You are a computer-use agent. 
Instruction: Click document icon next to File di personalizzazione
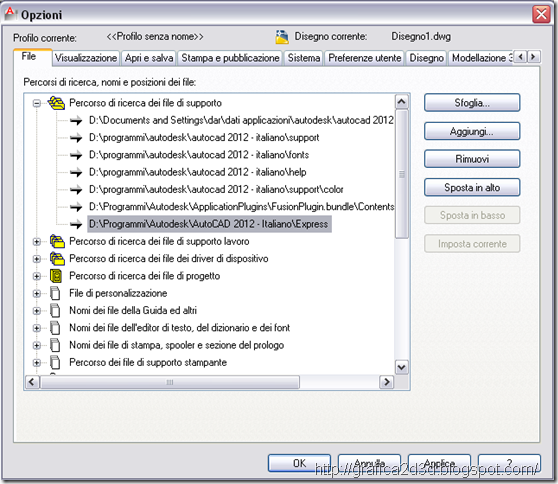click(55, 293)
